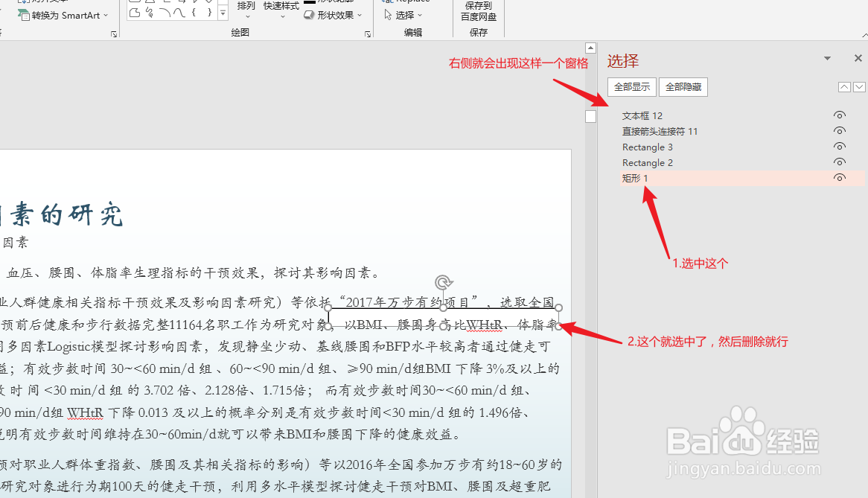Open paragraph group dialog launcher

tap(114, 34)
